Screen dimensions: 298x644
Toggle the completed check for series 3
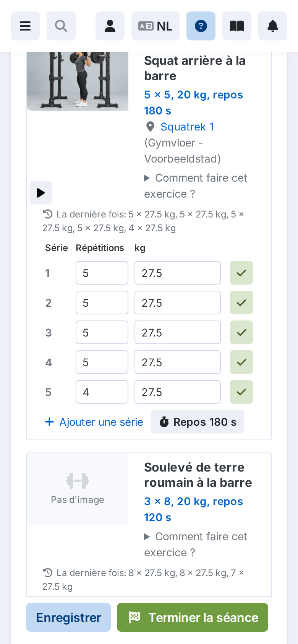(241, 332)
